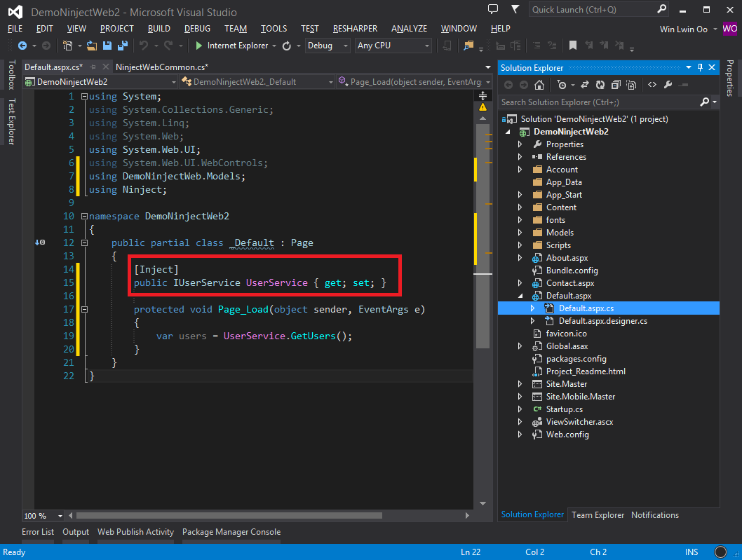The height and width of the screenshot is (560, 742).
Task: Click the Preview Selected Items icon
Action: pos(683,85)
